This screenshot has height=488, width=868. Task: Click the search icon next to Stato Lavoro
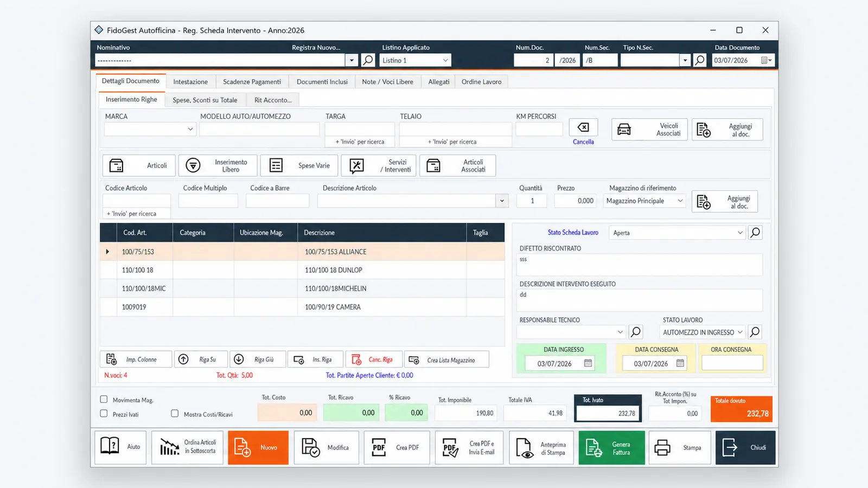click(x=755, y=331)
